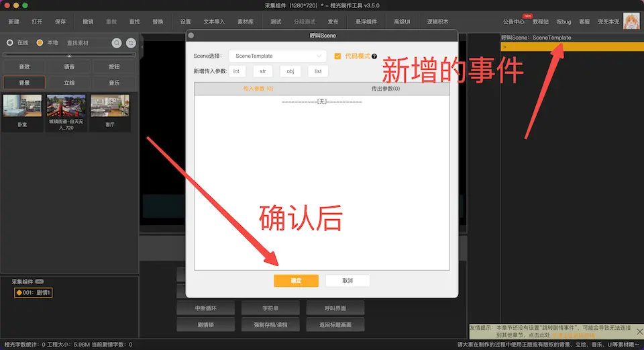Open 悬浮组件 from the top toolbar

click(366, 21)
